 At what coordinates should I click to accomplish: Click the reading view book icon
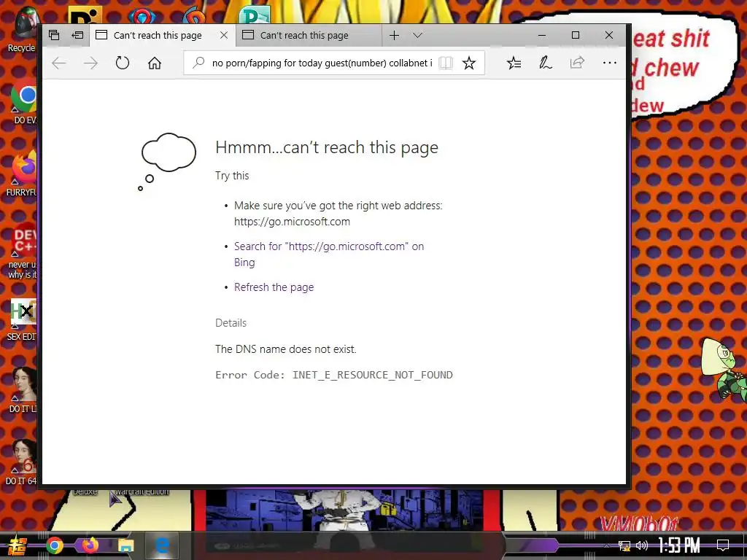[446, 63]
